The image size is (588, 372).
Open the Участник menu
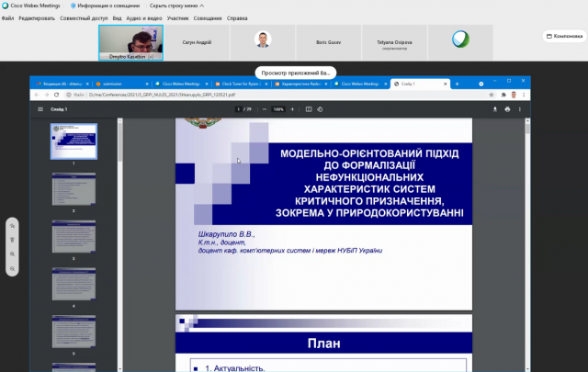[x=177, y=18]
